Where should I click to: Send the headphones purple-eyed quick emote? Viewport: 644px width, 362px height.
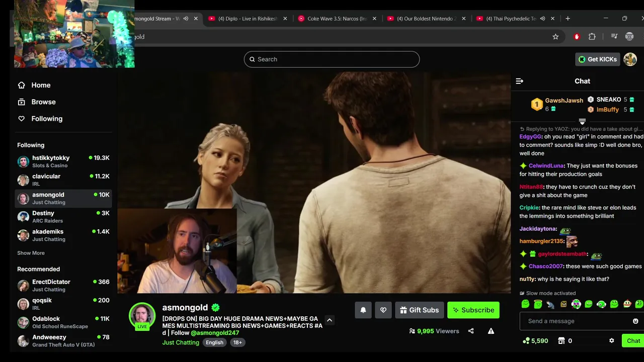[x=576, y=304]
